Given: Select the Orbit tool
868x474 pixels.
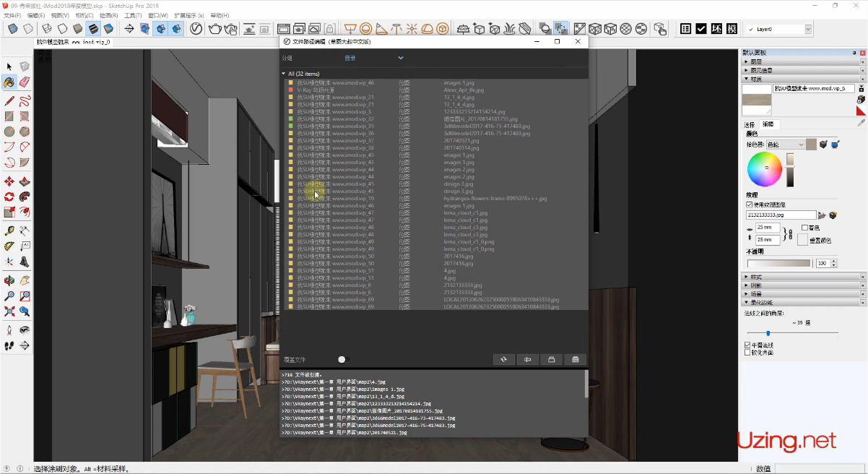Looking at the screenshot, I should point(9,280).
